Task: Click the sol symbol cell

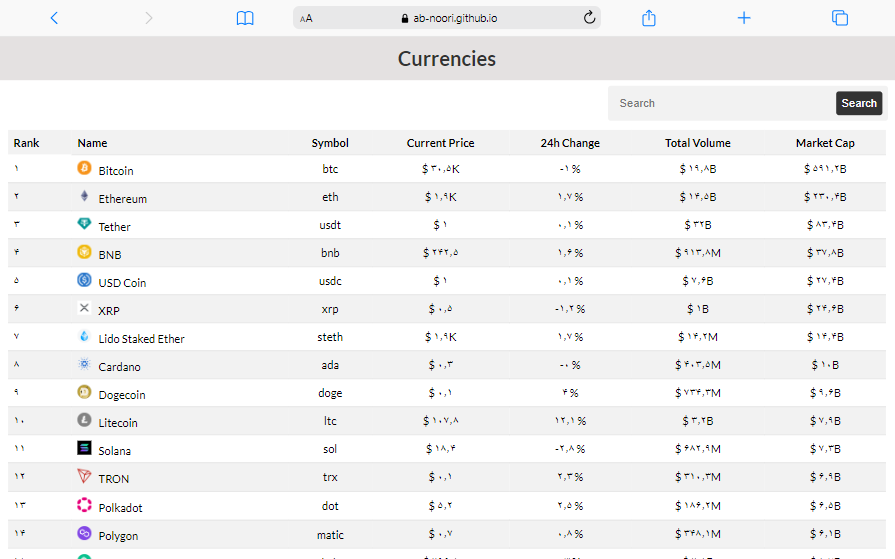Action: pos(330,449)
